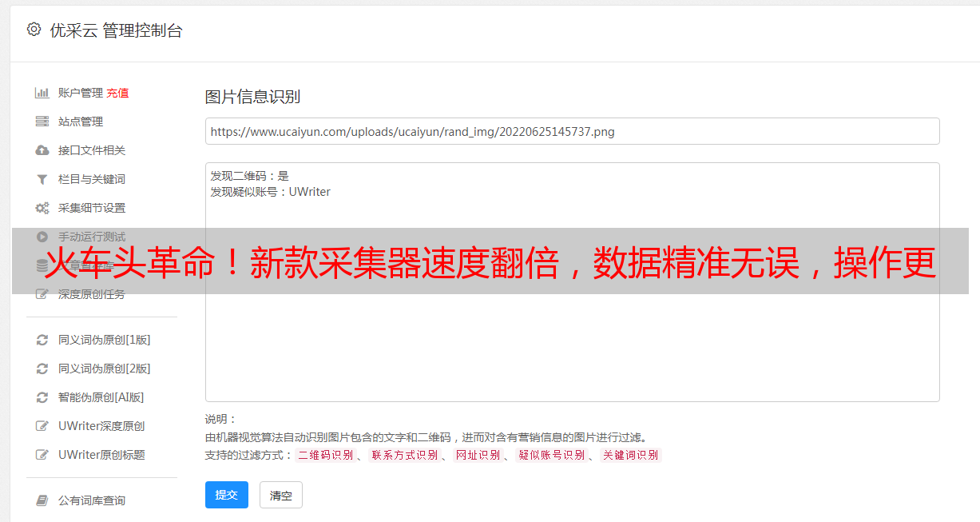Click the play icon beside 手动运行测试
Screen dimensions: 980x522
tap(42, 237)
